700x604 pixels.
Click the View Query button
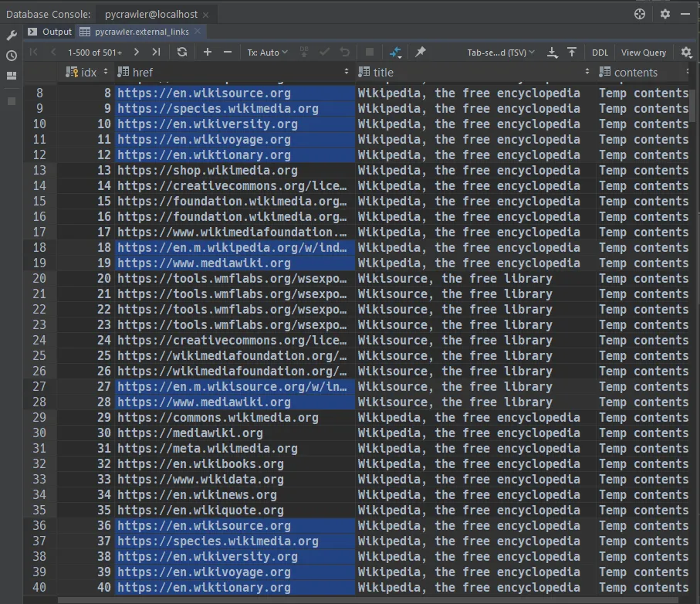pos(644,53)
